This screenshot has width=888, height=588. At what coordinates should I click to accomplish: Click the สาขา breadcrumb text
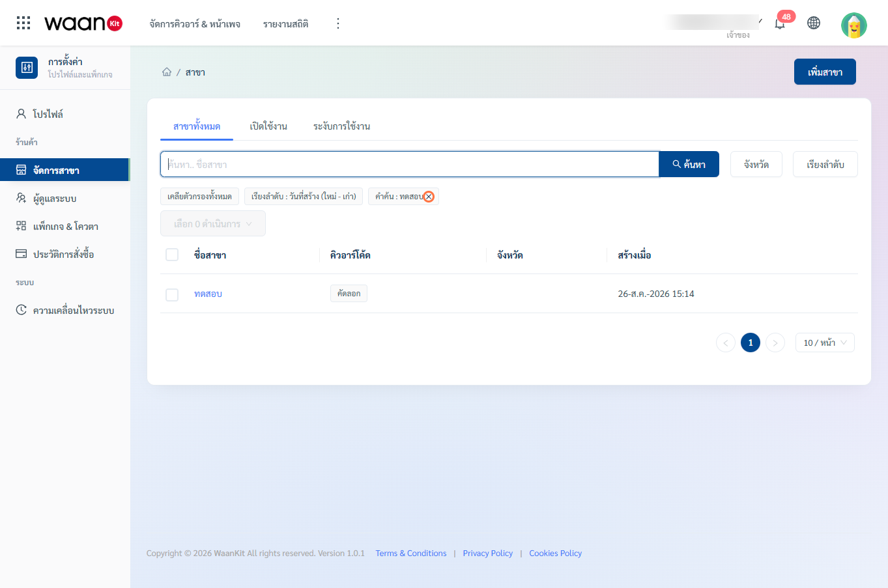(195, 72)
